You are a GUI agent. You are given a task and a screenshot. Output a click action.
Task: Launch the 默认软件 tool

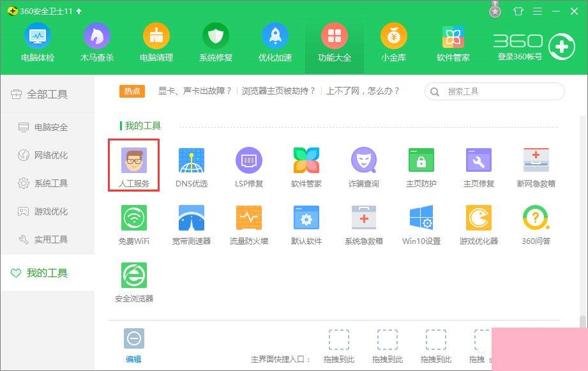(306, 225)
